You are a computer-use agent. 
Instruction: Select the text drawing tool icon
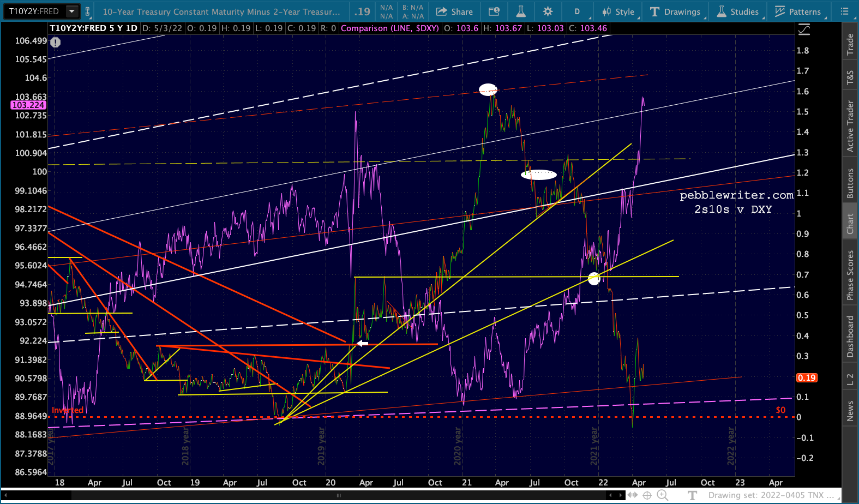pos(693,495)
